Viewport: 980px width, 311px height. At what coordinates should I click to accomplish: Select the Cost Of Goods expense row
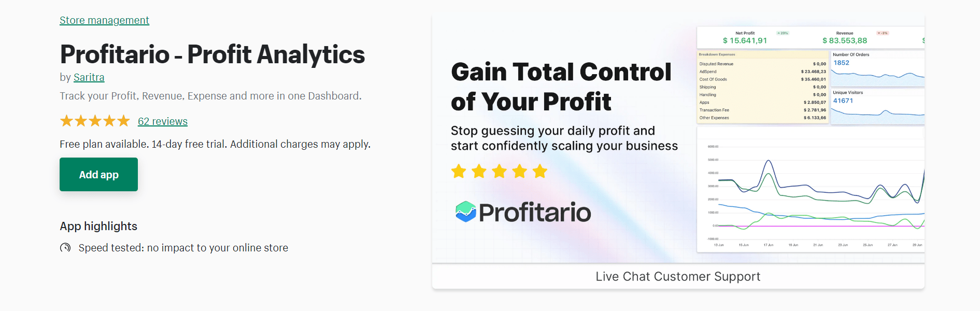pyautogui.click(x=762, y=79)
